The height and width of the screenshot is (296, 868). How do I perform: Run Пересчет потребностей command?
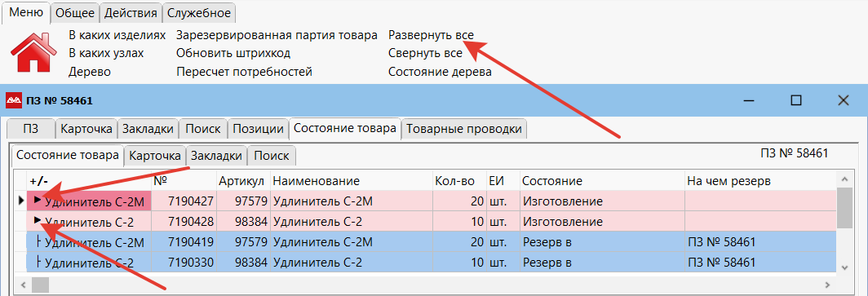(x=244, y=72)
